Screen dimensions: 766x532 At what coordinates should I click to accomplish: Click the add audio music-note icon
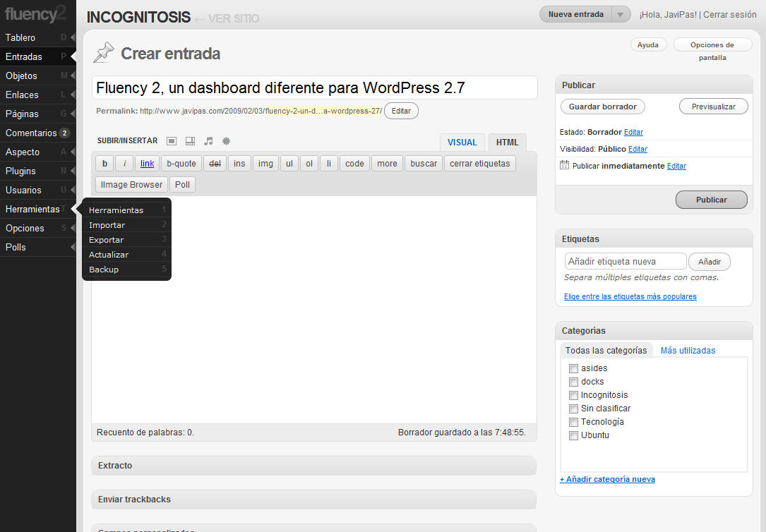point(208,141)
